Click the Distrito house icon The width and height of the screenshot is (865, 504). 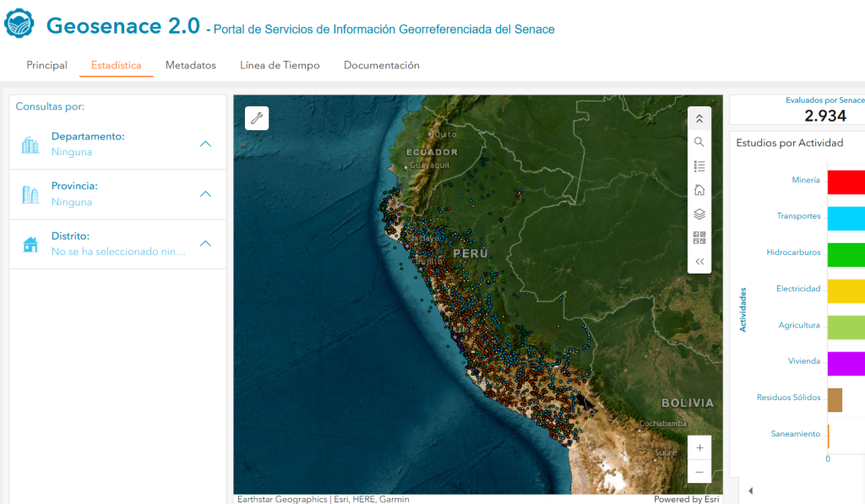click(x=30, y=244)
